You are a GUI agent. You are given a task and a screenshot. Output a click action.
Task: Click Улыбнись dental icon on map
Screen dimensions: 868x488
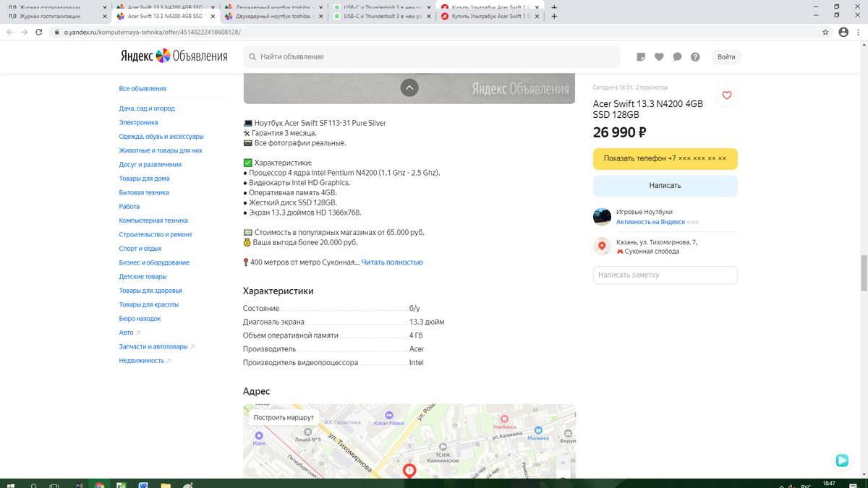coord(505,419)
